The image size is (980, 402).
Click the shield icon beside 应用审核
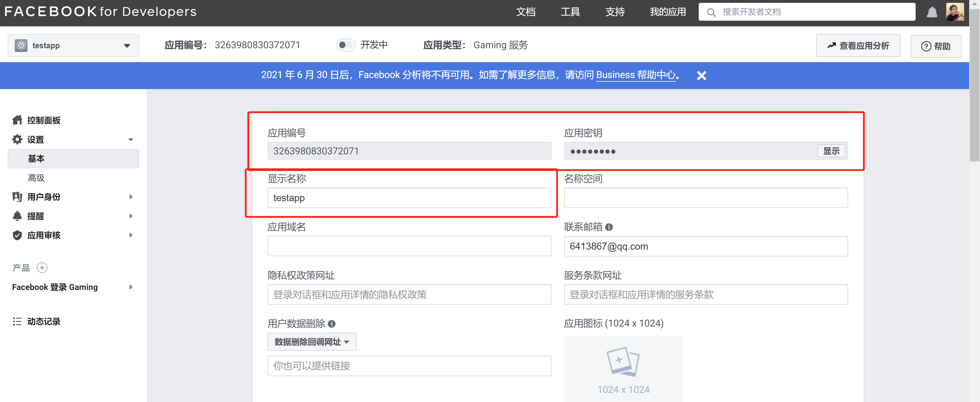[x=17, y=235]
